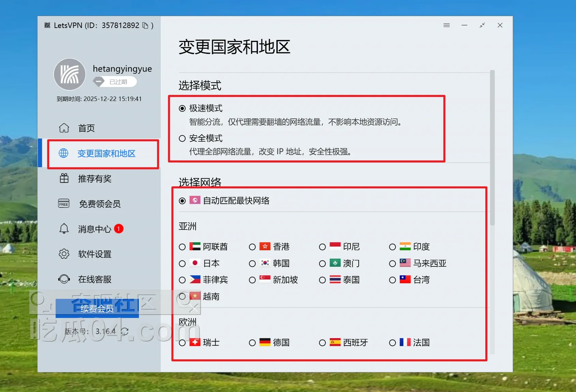Select 自动匹配最快网络 radio option
This screenshot has width=576, height=392.
click(182, 201)
